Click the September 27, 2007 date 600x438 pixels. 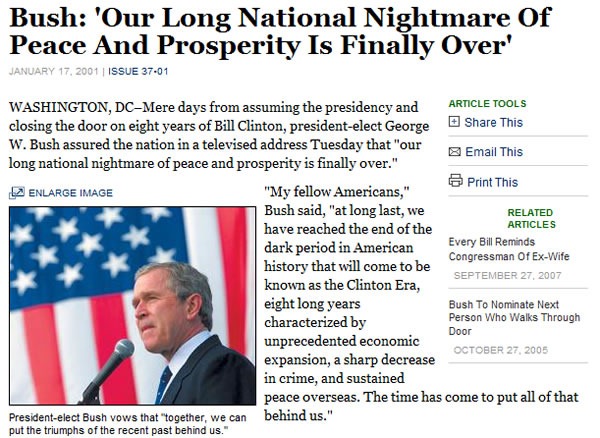508,275
